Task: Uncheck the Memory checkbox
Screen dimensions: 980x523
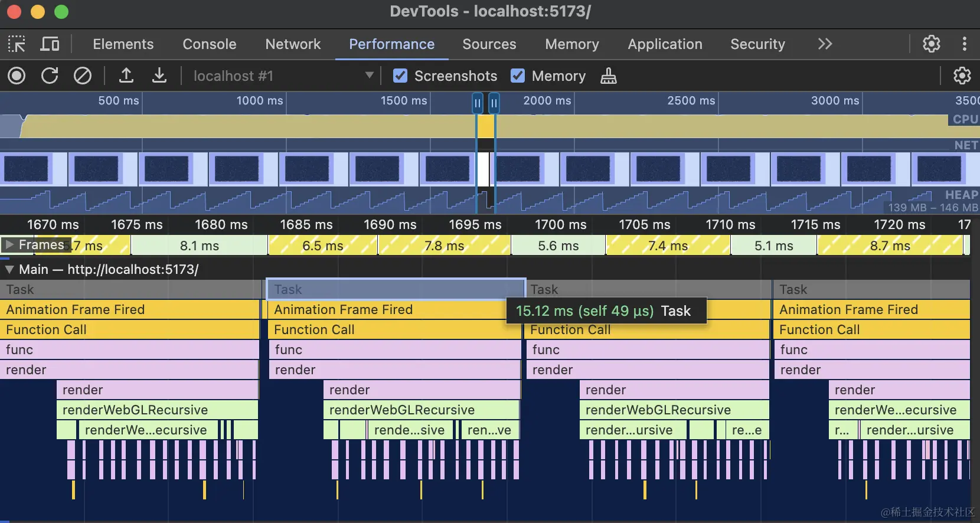Action: [x=518, y=76]
